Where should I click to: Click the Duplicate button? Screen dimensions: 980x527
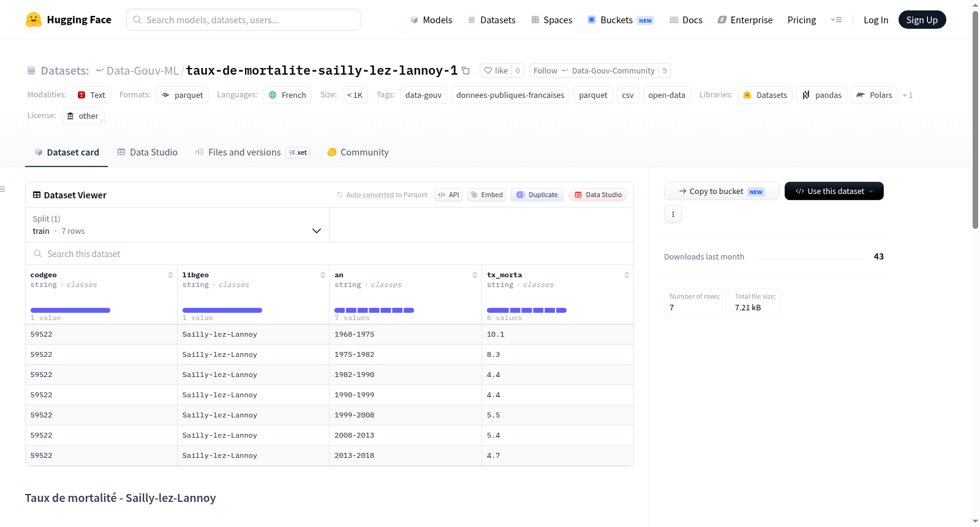537,195
